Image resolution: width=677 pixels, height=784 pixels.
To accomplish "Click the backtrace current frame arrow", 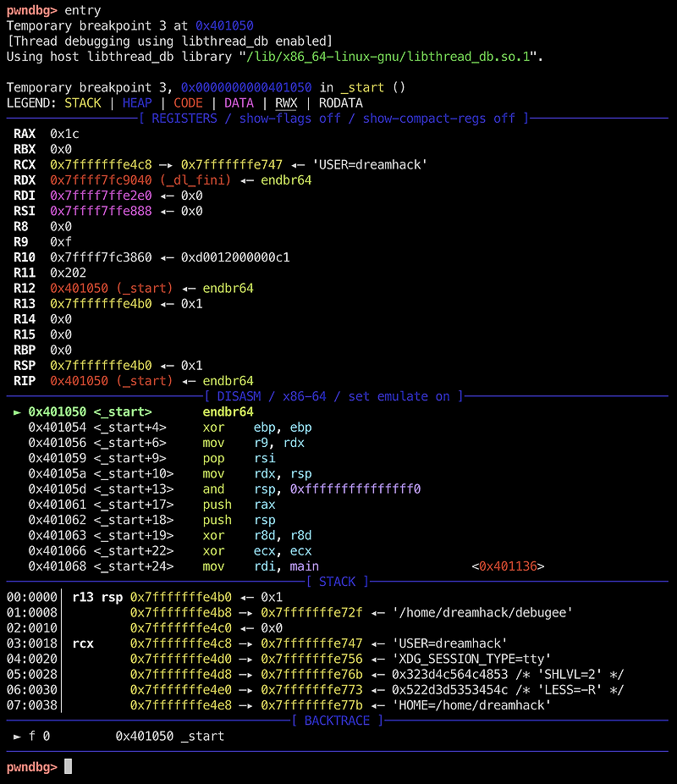I will [x=17, y=737].
